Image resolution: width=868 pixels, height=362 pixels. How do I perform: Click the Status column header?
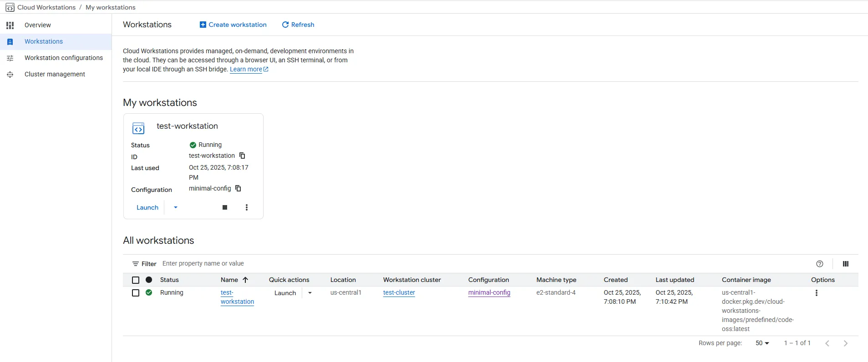pos(169,280)
